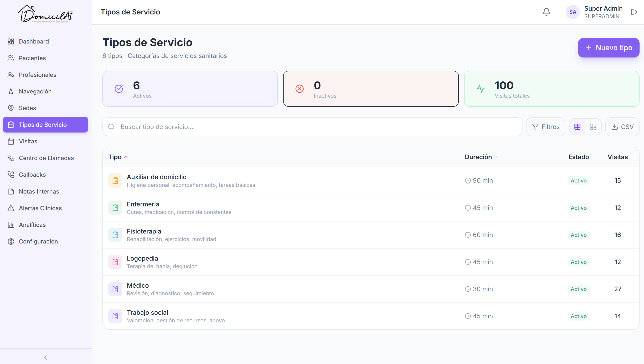Collapse the sidebar with the chevron
The image size is (644, 364).
[x=46, y=358]
